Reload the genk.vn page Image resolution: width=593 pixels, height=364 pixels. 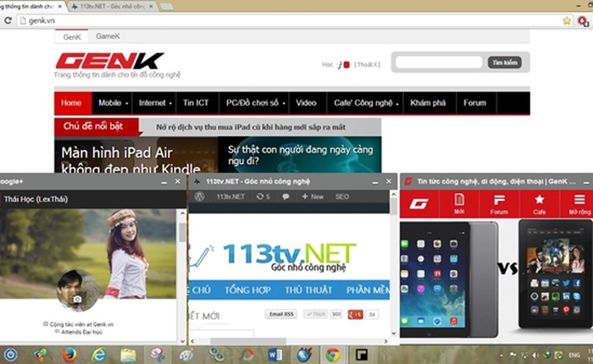click(8, 20)
